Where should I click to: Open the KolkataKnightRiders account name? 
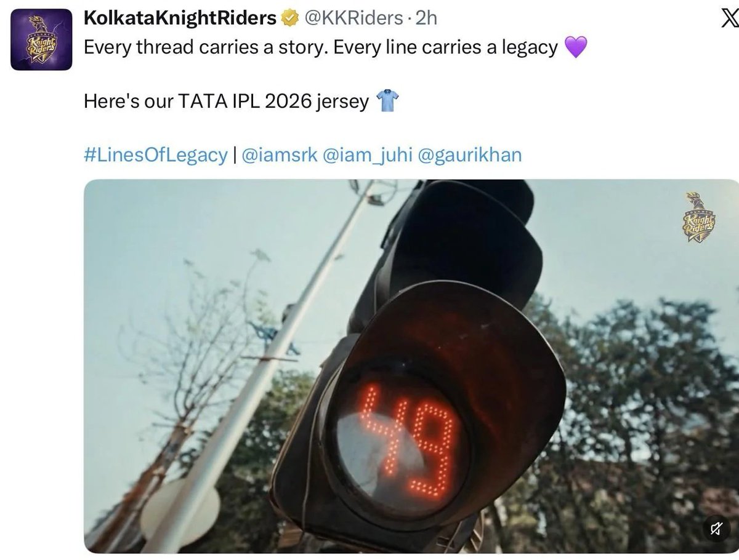(180, 18)
